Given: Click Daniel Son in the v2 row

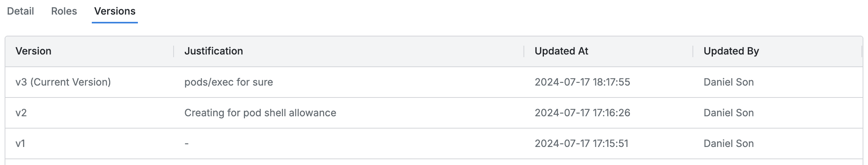Looking at the screenshot, I should 729,113.
